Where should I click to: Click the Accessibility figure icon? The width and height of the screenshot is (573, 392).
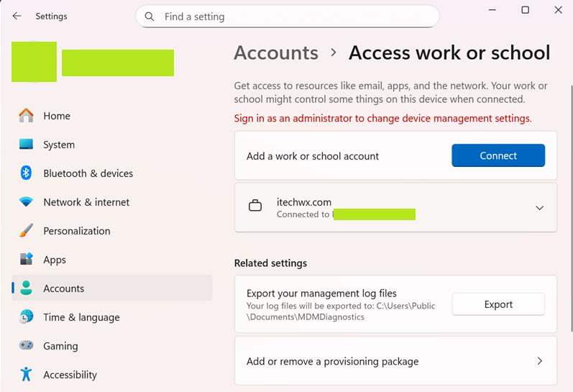click(26, 374)
